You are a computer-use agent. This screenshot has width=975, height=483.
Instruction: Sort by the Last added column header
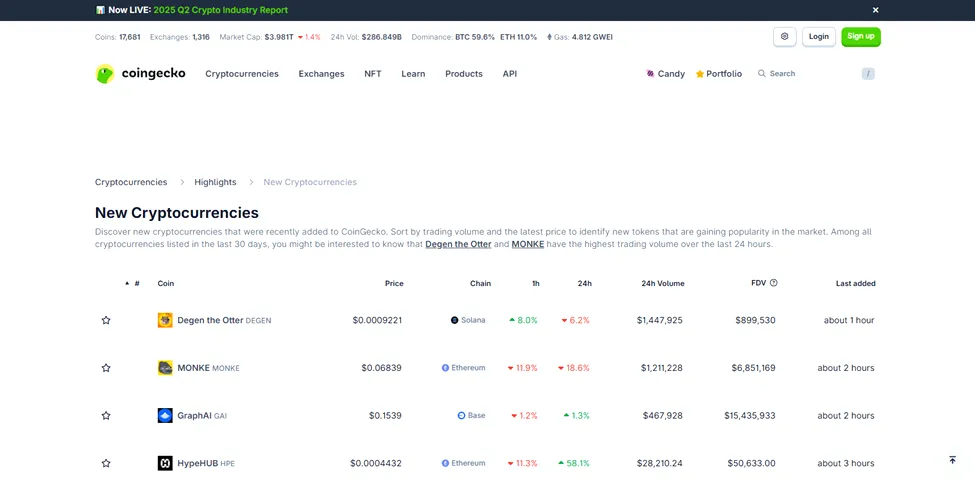pyautogui.click(x=856, y=283)
